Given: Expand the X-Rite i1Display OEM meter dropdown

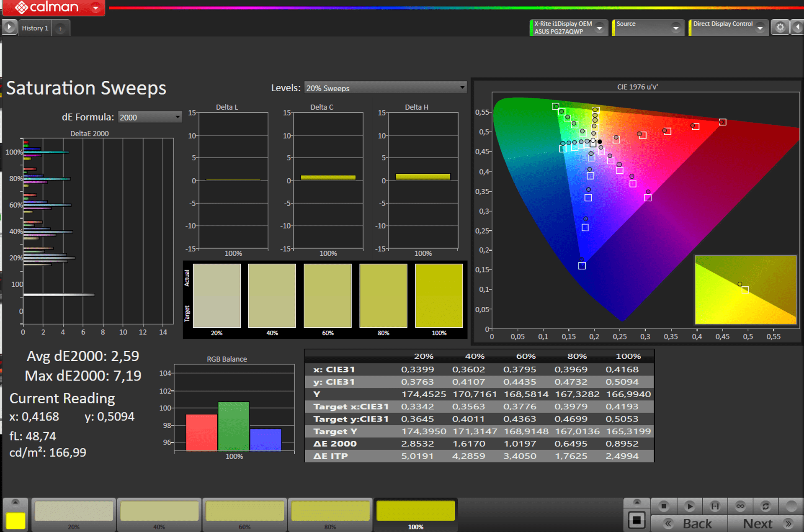Looking at the screenshot, I should (x=599, y=28).
